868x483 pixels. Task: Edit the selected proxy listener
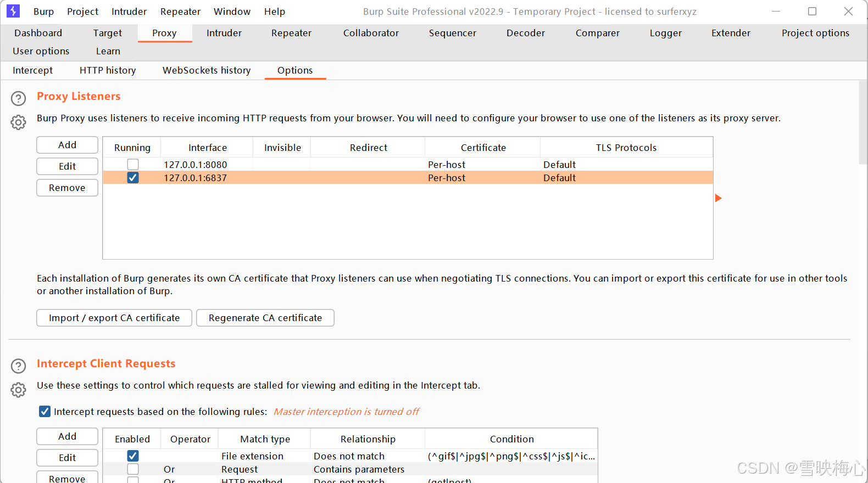67,166
